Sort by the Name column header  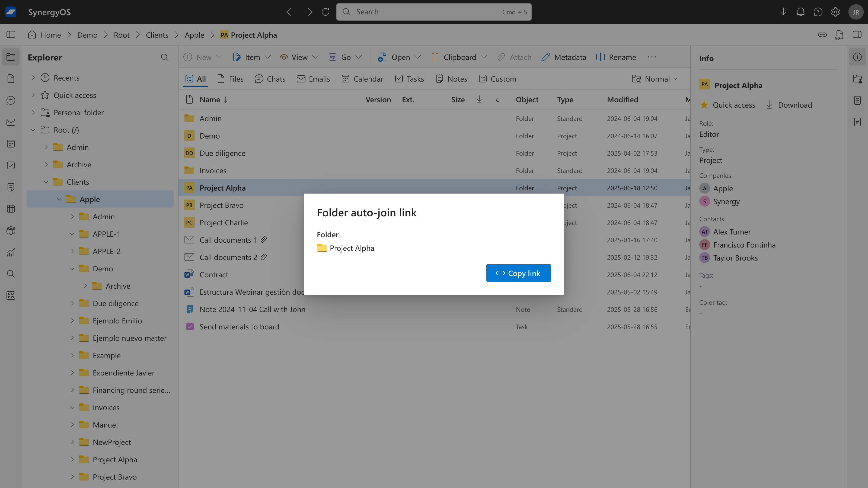pos(210,100)
